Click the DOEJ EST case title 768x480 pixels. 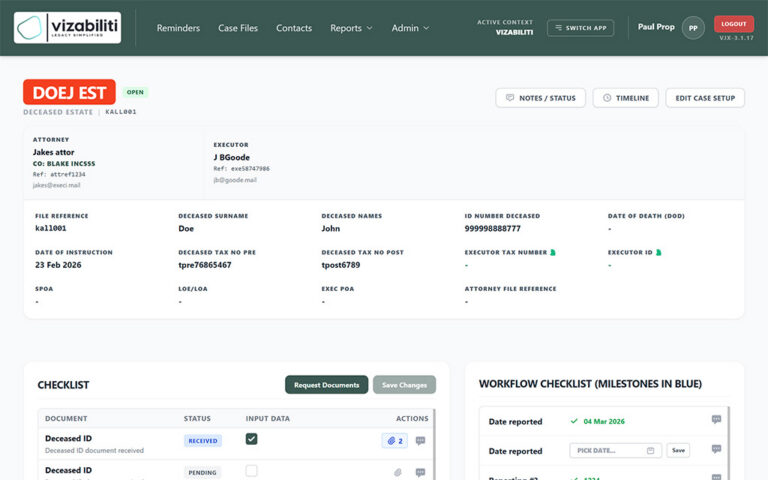[x=69, y=92]
